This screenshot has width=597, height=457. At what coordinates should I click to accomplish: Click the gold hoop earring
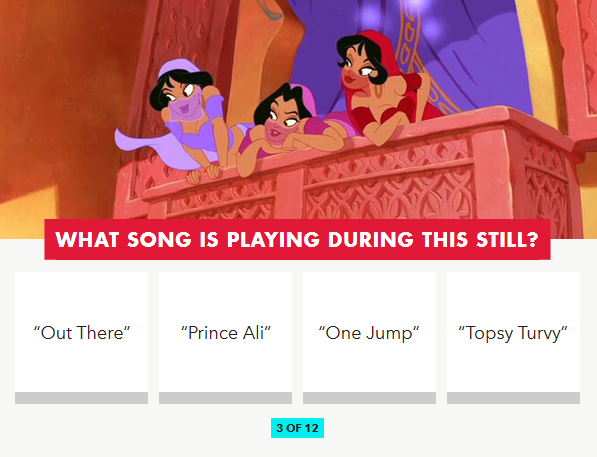(380, 91)
